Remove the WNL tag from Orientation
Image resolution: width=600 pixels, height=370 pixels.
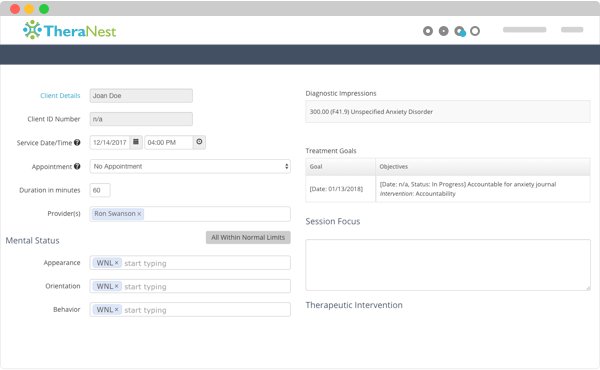(117, 287)
